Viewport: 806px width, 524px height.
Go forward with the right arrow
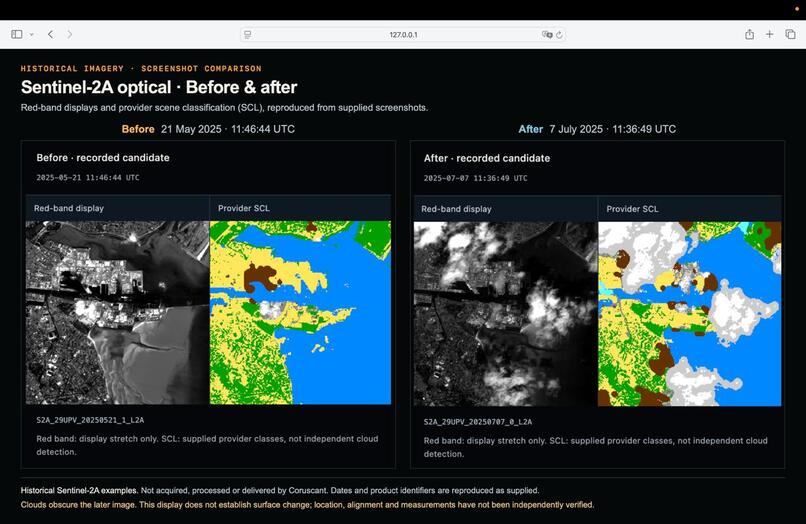pos(69,34)
